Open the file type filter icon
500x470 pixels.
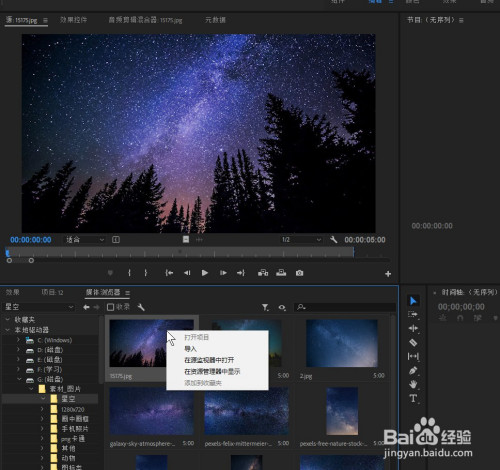pos(265,307)
